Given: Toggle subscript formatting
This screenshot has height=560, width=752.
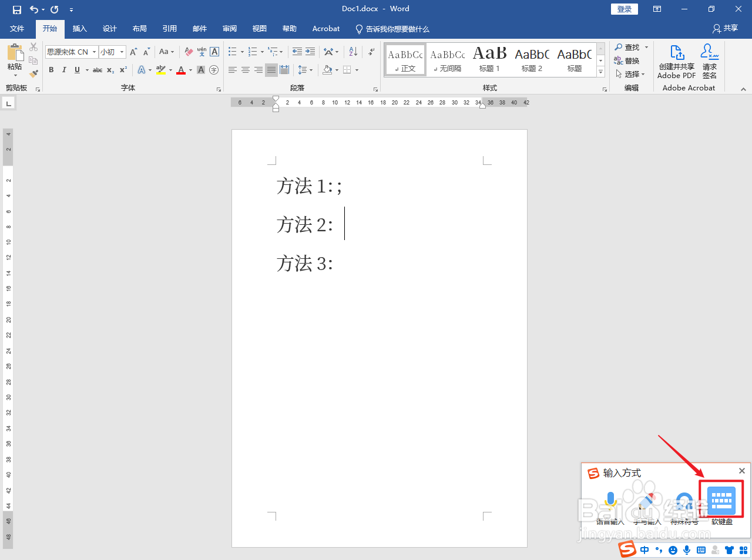Looking at the screenshot, I should (110, 70).
